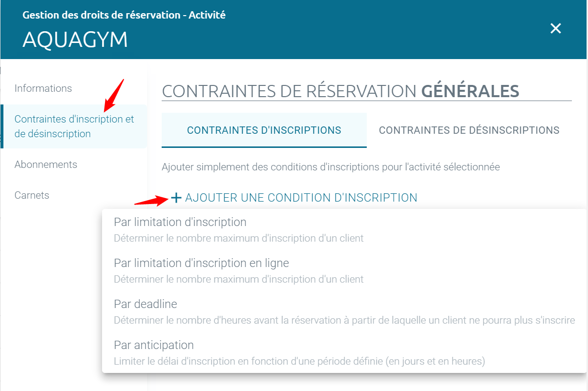Screen dimensions: 588x391
Task: Click the Gestion des droits de réservation header
Action: [x=124, y=15]
